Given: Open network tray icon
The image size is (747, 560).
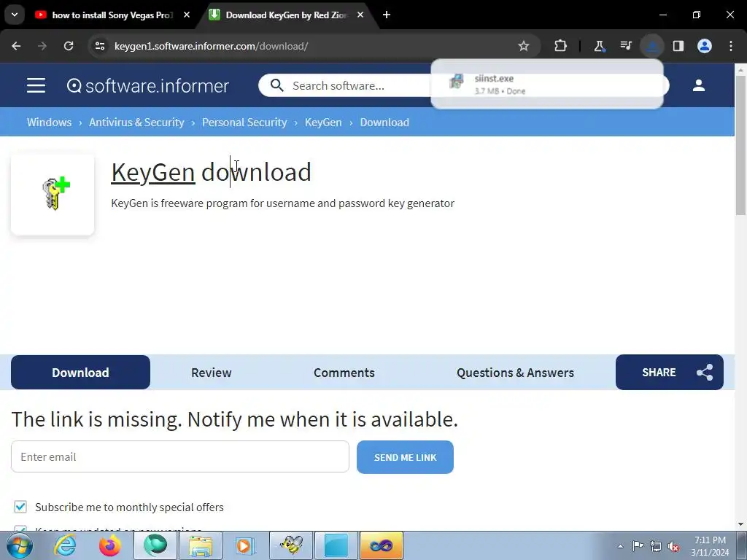Looking at the screenshot, I should click(656, 546).
